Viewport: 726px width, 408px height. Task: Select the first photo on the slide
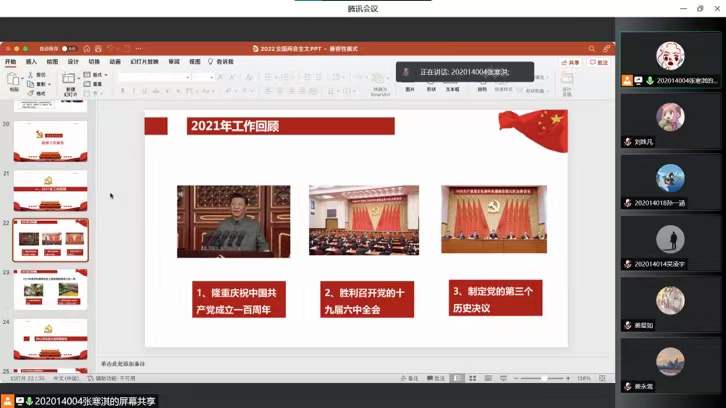[x=233, y=221]
